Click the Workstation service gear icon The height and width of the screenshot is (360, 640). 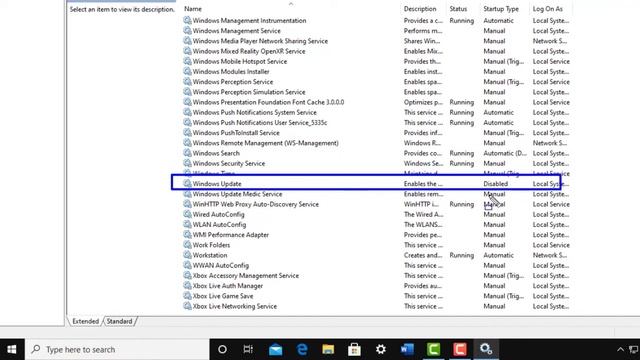point(187,255)
